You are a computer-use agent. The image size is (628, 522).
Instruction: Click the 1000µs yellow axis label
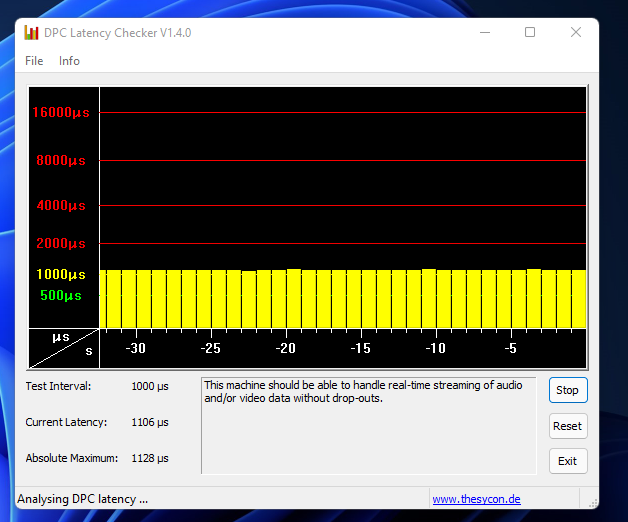(x=61, y=274)
